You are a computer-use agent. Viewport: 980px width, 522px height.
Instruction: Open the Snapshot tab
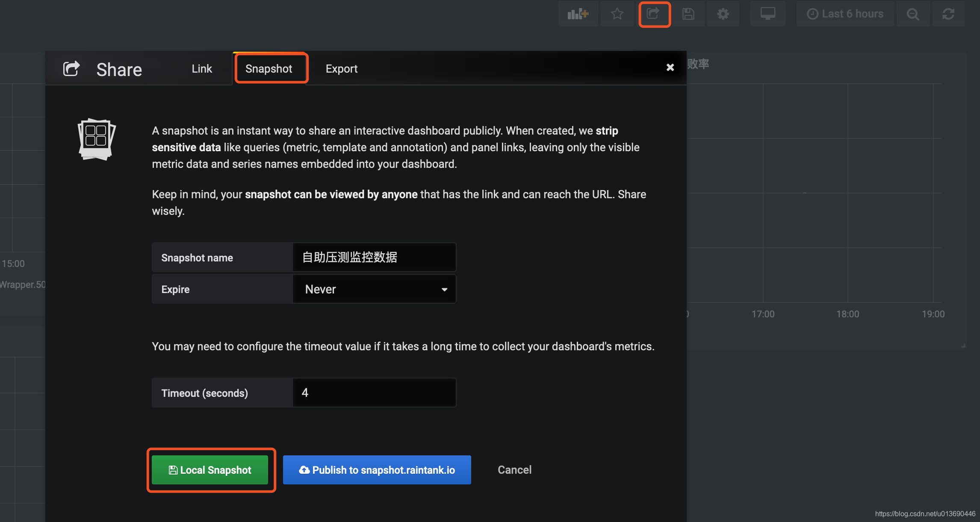269,69
